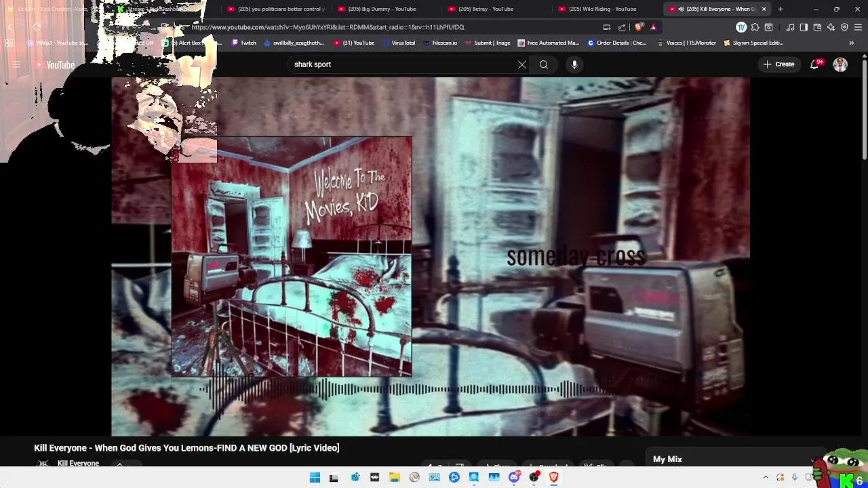The height and width of the screenshot is (488, 868).
Task: Open the Windows Start menu
Action: point(315,478)
